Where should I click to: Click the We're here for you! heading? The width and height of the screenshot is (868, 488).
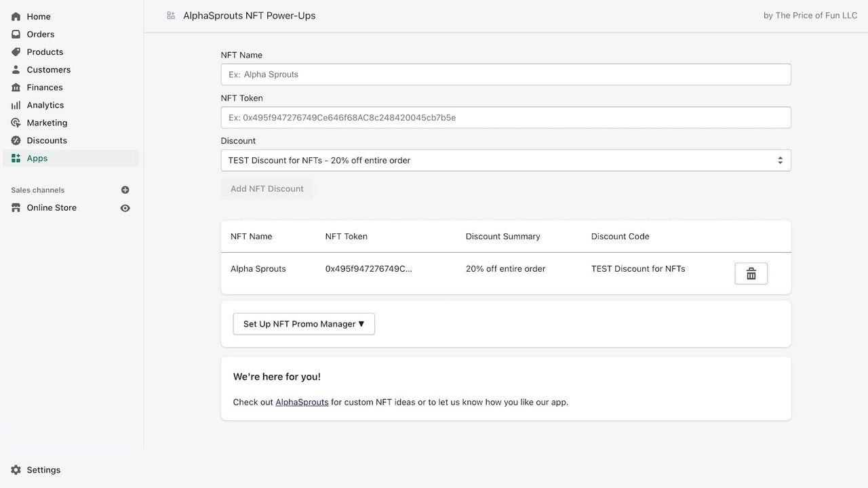click(277, 377)
